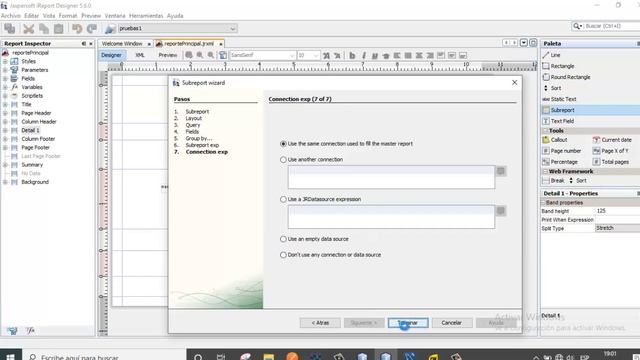This screenshot has height=360, width=640.
Task: Click the Justify text icon
Action: 408,56
